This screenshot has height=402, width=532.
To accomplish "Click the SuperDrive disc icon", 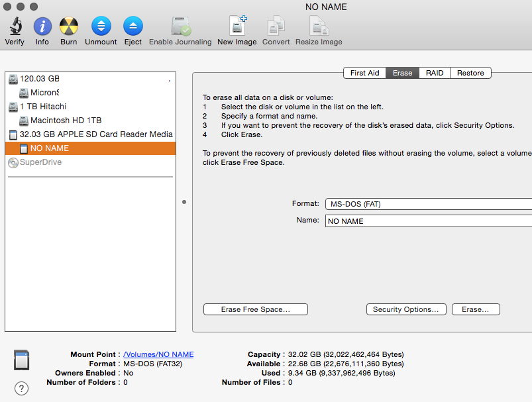I will (13, 163).
